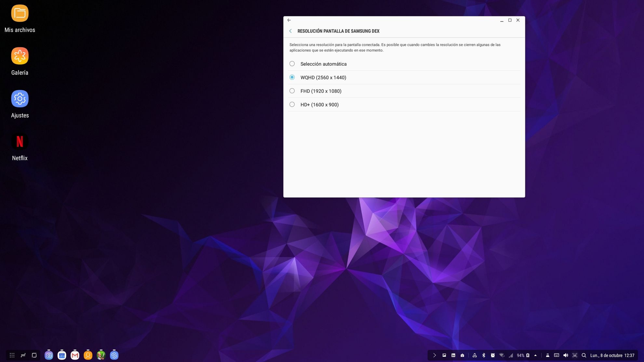Open the Galería desktop icon

(20, 61)
